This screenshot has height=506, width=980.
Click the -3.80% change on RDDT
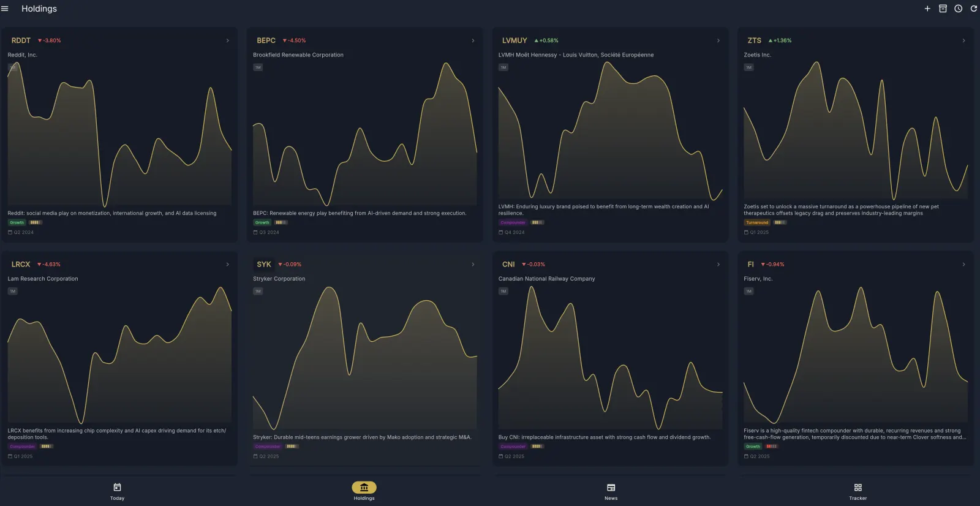[x=50, y=40]
